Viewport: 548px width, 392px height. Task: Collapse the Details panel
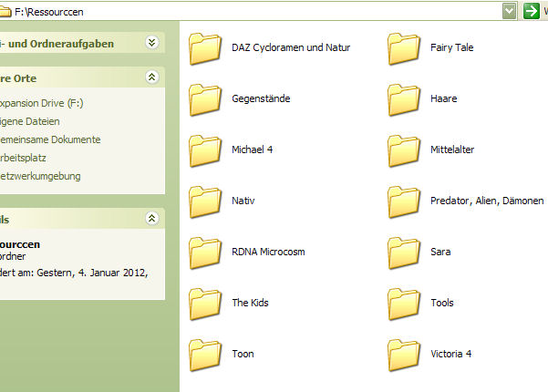point(152,219)
